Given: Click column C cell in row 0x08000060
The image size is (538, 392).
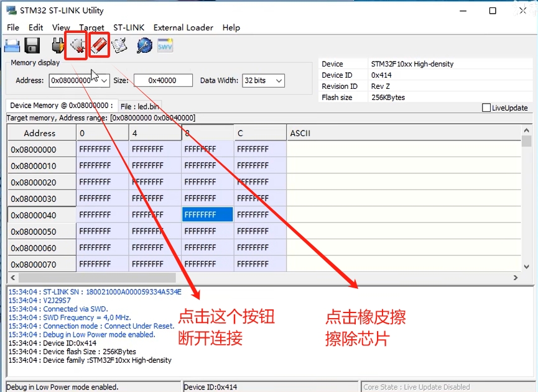Looking at the screenshot, I should [x=260, y=248].
